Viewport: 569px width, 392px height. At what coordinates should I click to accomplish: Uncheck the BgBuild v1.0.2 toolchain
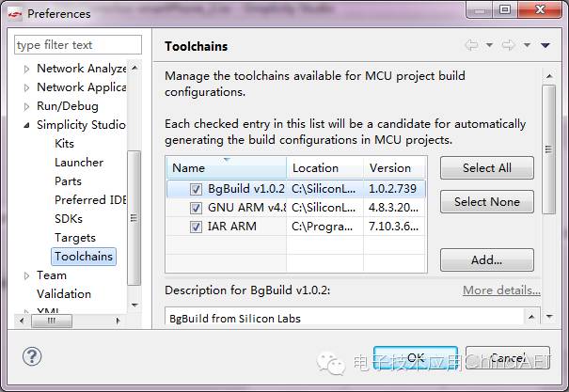click(x=196, y=189)
